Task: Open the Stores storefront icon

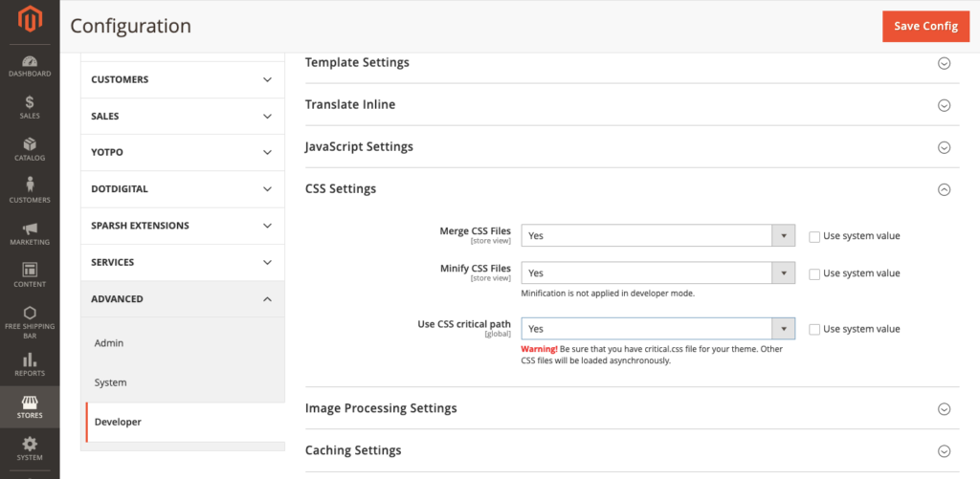Action: pos(30,402)
